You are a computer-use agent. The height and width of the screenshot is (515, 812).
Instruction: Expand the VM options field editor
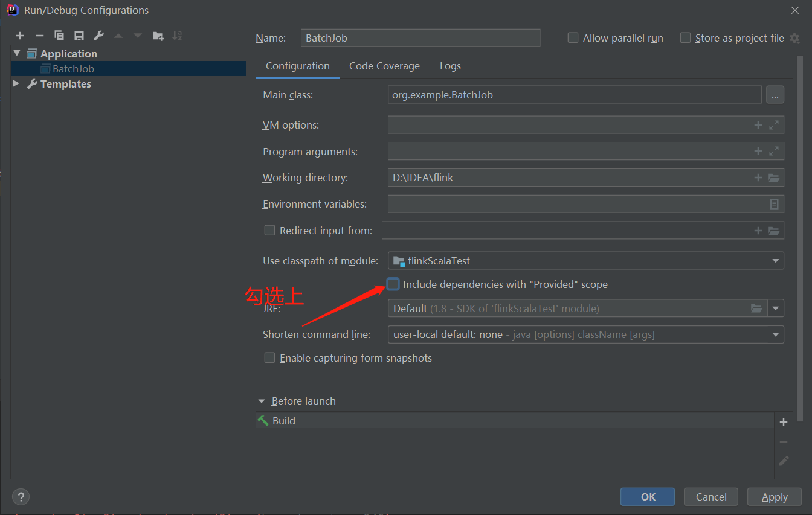click(x=774, y=125)
